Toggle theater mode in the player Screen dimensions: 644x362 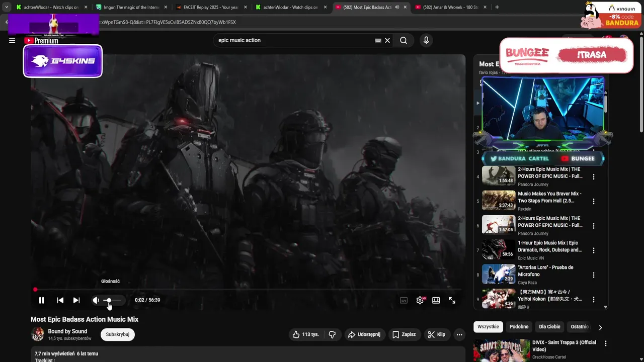[x=436, y=300]
